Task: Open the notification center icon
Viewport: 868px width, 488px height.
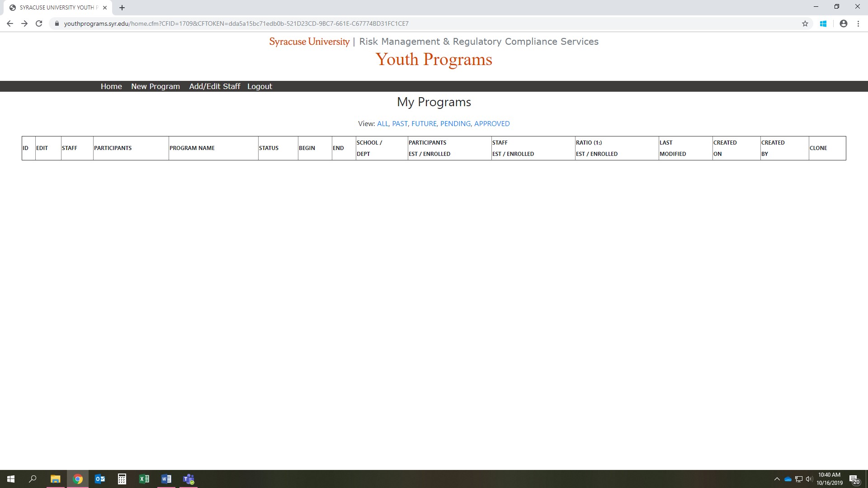Action: tap(854, 479)
